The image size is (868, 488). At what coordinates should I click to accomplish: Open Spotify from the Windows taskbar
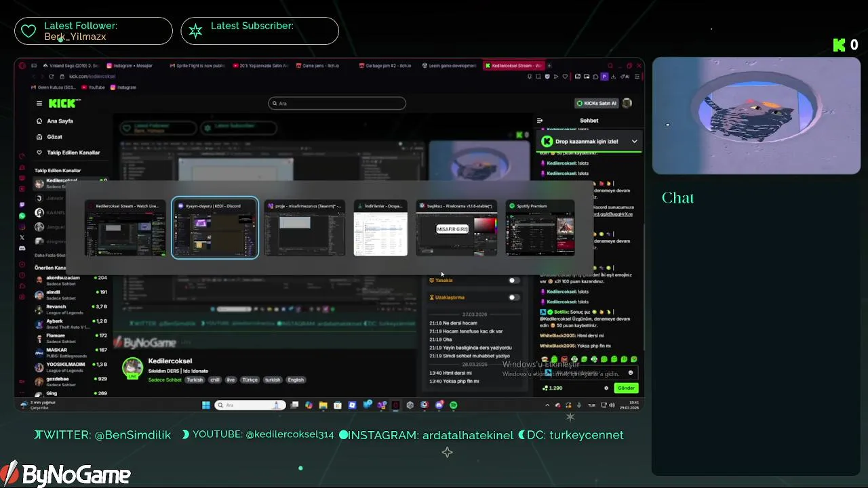tap(454, 405)
